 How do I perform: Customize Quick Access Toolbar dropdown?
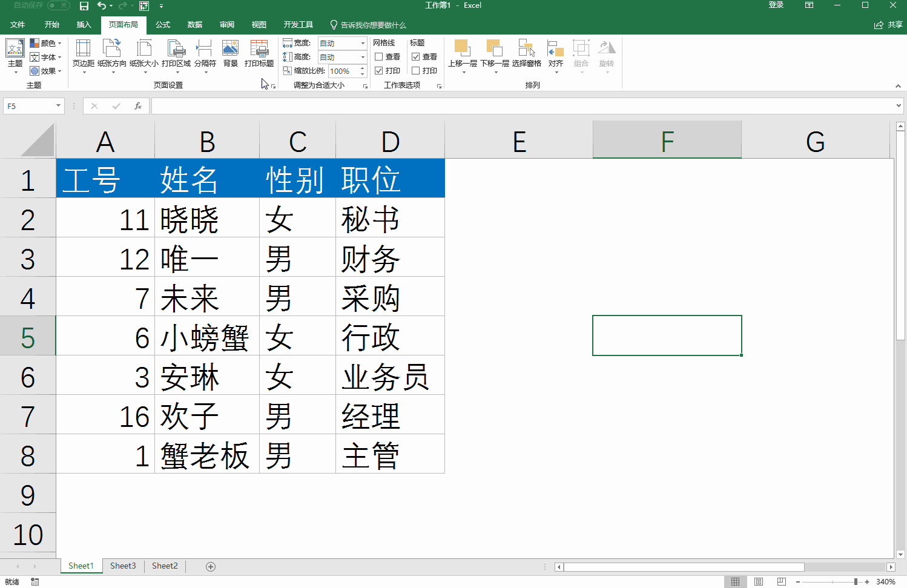point(161,6)
